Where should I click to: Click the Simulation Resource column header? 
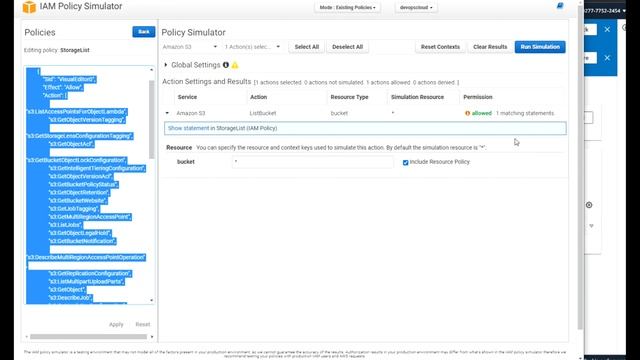[417, 97]
